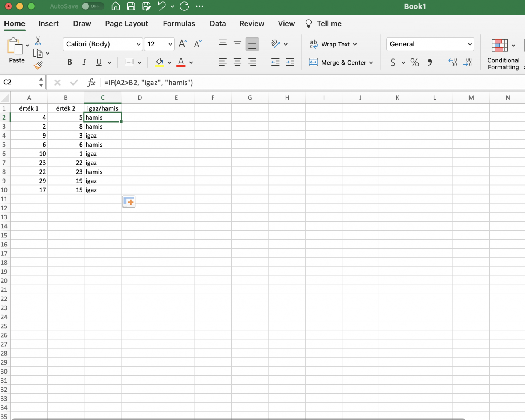Switch to the Formulas tab
The width and height of the screenshot is (525, 420).
pos(179,24)
